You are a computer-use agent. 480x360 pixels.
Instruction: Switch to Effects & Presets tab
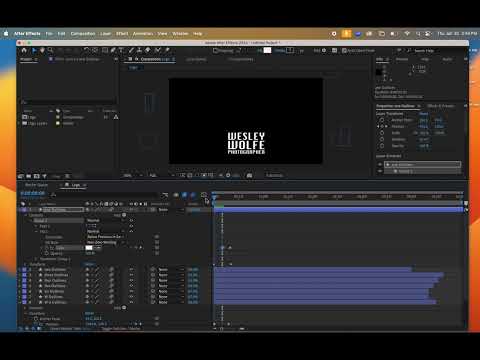click(440, 106)
